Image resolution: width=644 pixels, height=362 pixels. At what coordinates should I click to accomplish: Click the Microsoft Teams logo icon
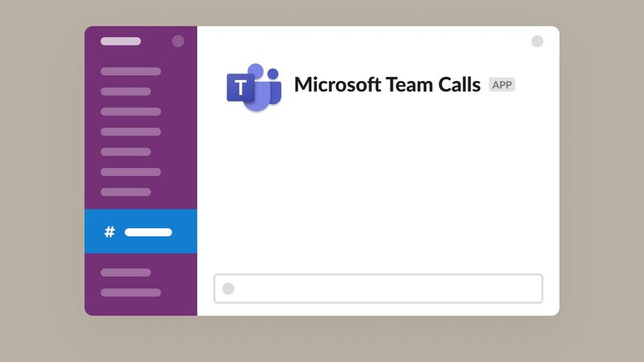click(253, 88)
